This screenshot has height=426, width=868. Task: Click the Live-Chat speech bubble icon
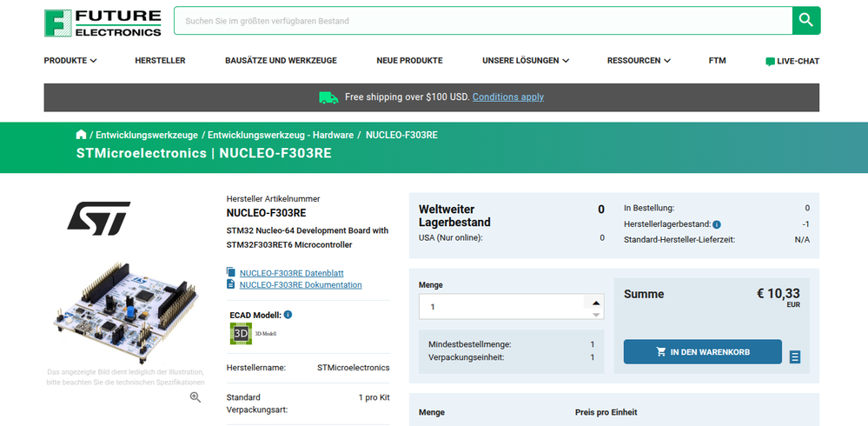[770, 62]
